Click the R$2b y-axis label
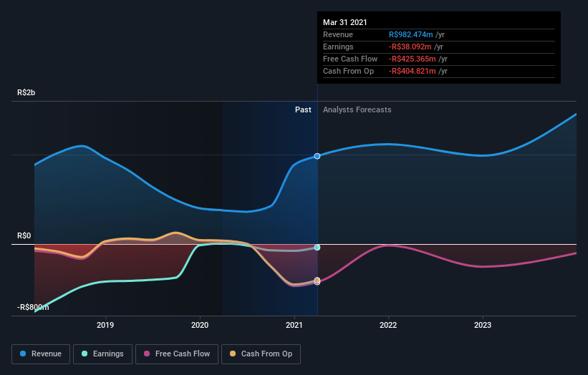 (x=26, y=92)
